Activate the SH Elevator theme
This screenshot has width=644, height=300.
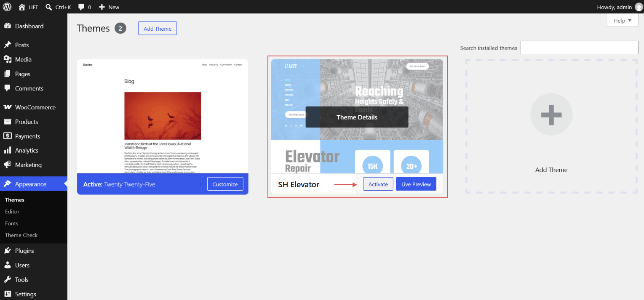coord(378,184)
